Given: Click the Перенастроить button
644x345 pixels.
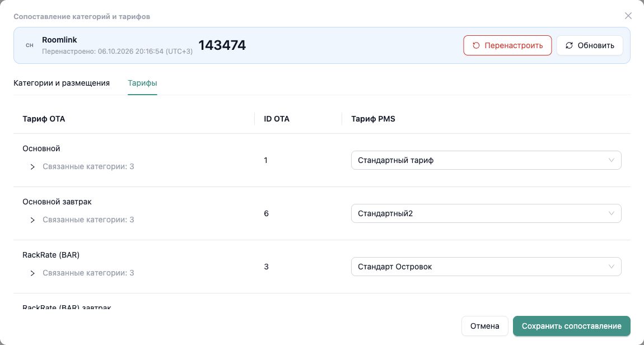Looking at the screenshot, I should (507, 45).
